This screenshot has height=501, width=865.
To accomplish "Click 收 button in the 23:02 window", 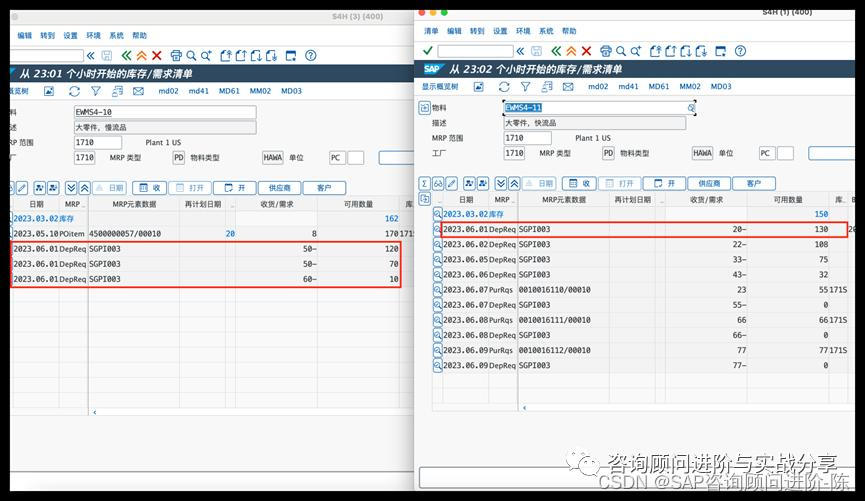I will click(579, 183).
